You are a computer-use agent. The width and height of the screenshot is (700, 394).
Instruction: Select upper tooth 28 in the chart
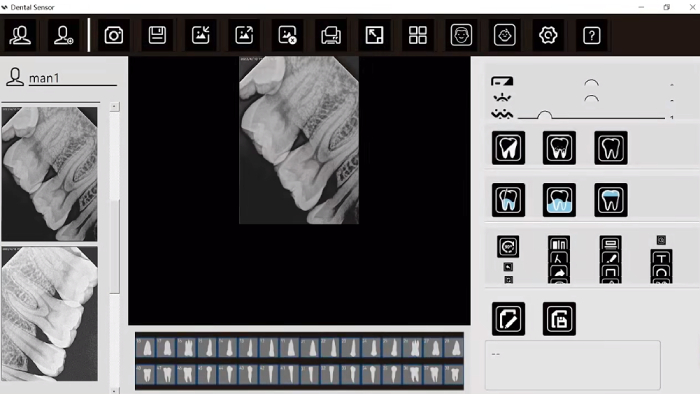pos(454,347)
